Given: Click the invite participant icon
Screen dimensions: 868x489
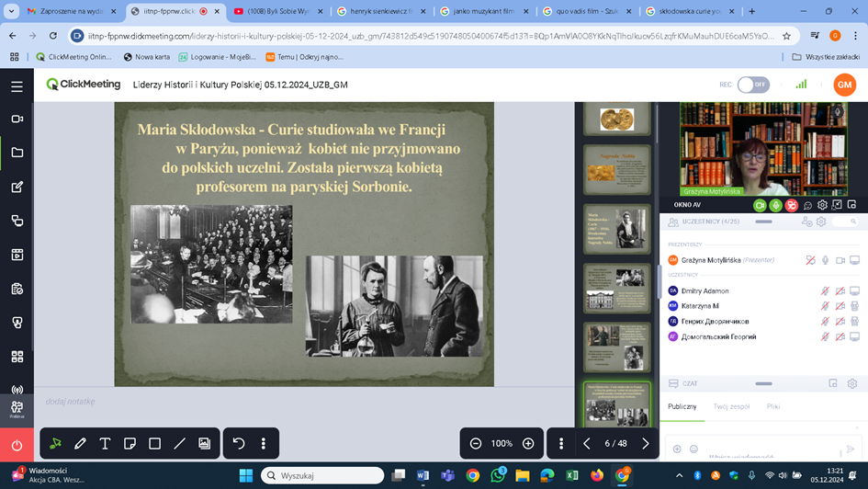Looking at the screenshot, I should click(806, 222).
